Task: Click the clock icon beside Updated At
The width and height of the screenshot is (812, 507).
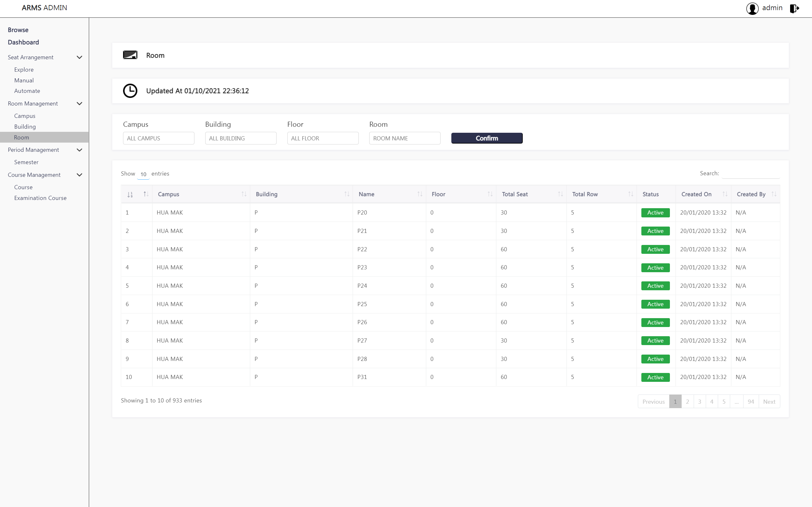Action: [x=130, y=91]
